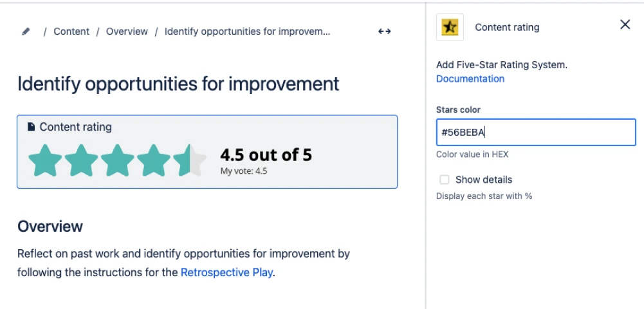This screenshot has height=309, width=644.
Task: Open the Content breadcrumb item
Action: point(71,32)
